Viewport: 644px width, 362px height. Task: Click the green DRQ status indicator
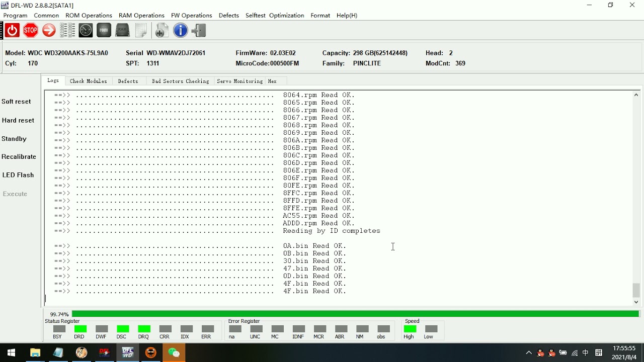point(144,329)
